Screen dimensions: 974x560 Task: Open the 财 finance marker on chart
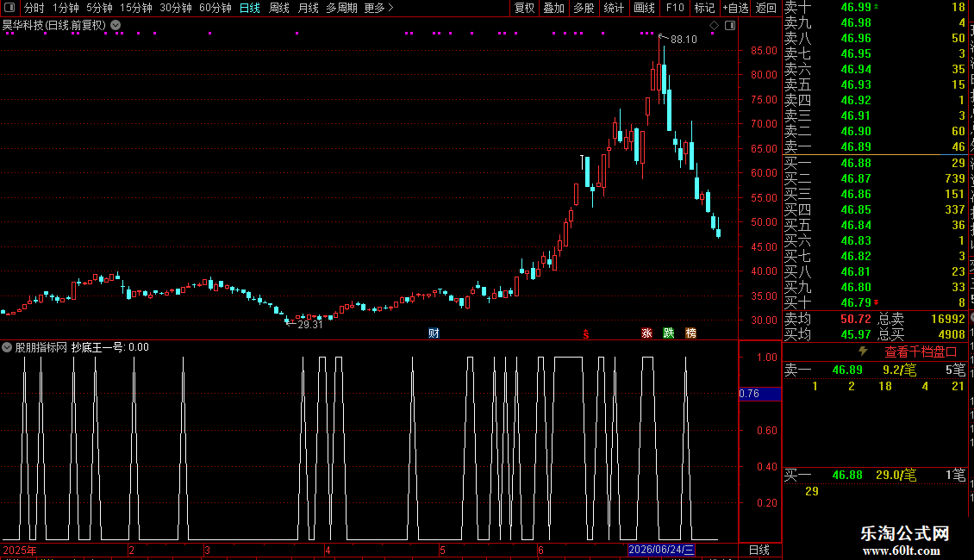coord(434,333)
